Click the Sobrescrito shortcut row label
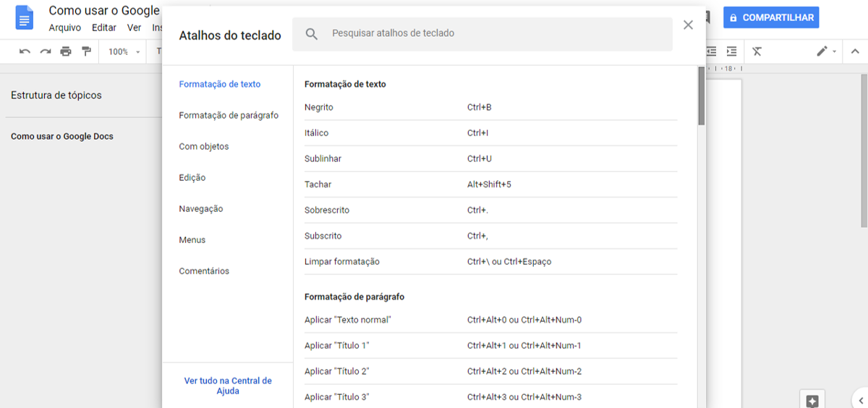The height and width of the screenshot is (408, 868). 327,210
